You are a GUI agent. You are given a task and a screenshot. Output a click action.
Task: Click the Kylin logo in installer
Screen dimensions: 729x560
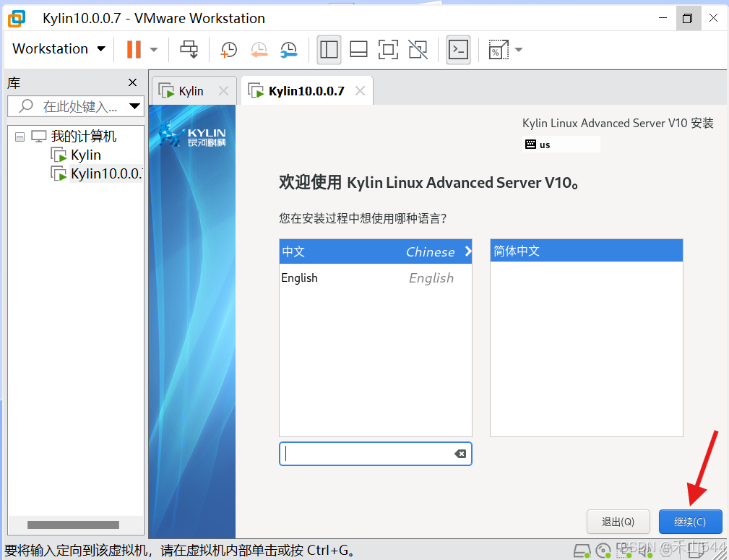192,134
